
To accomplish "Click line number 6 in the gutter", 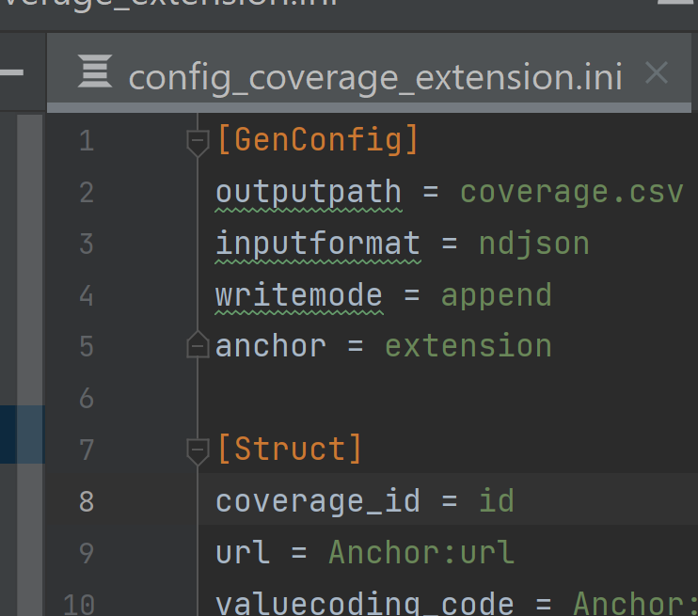I will [87, 398].
